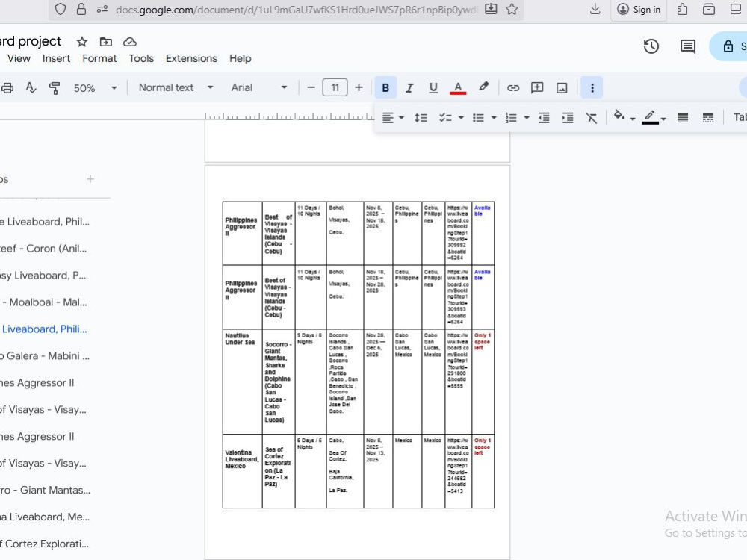
Task: Print the document
Action: point(7,88)
